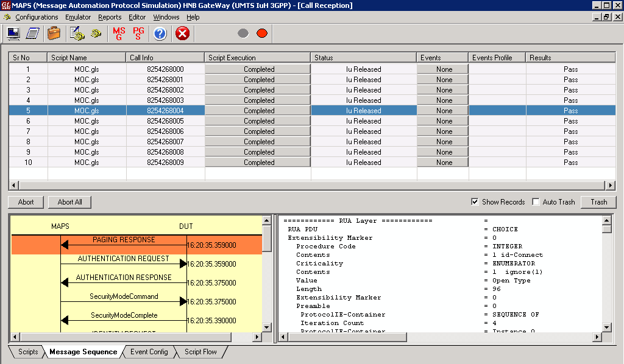Click the Results column header
Viewport: 624px width, 364px height.
tap(570, 58)
